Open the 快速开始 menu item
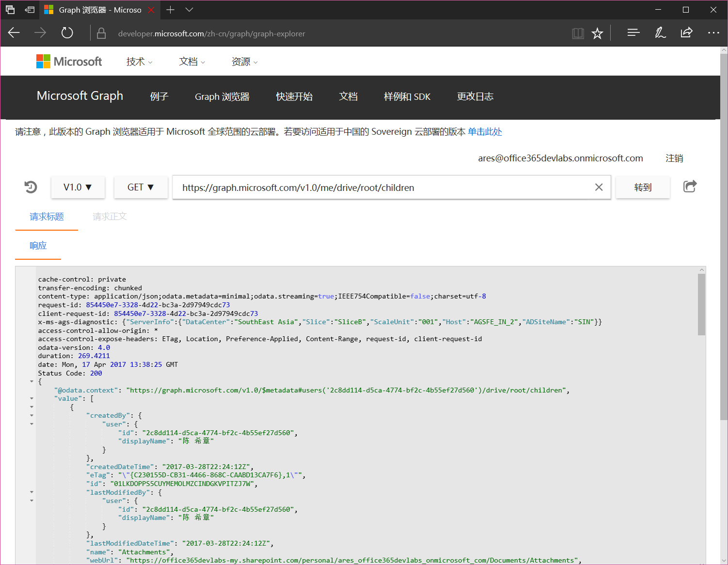Screen dimensions: 728x565 pos(294,97)
